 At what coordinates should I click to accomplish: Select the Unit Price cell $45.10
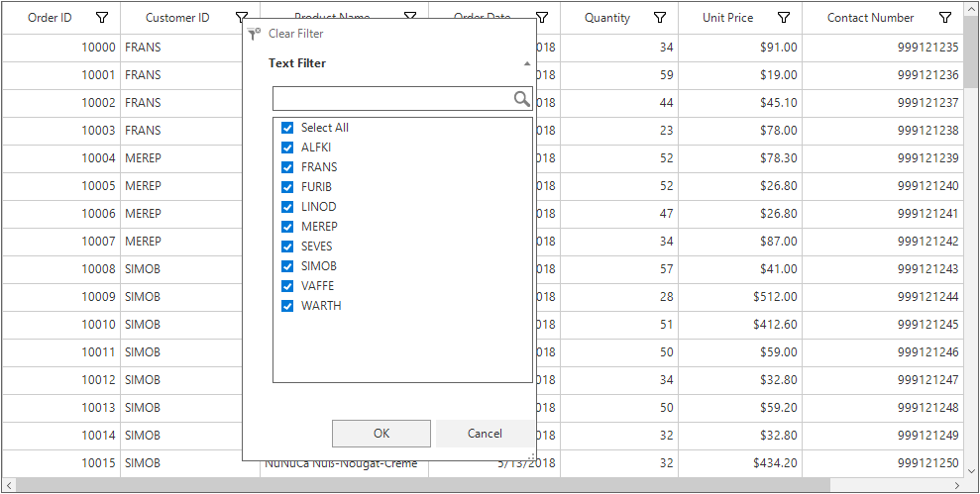tap(740, 103)
